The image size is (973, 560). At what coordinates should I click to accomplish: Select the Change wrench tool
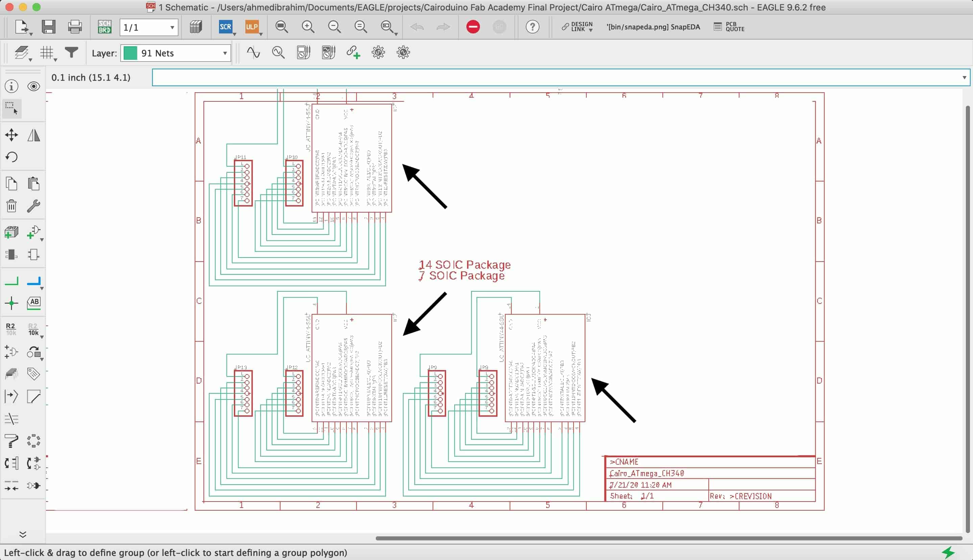click(34, 206)
